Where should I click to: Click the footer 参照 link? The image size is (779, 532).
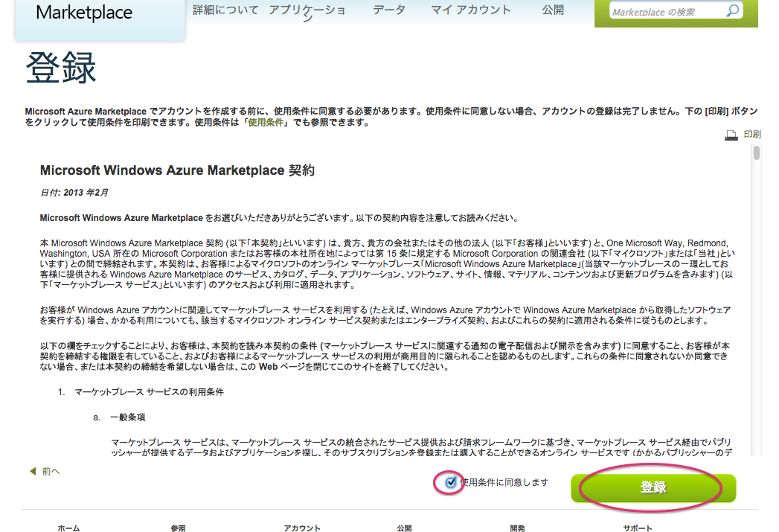(x=178, y=528)
